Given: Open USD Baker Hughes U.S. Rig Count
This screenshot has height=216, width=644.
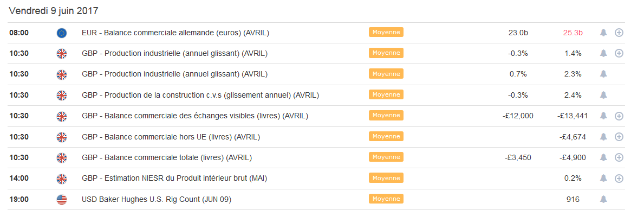Looking at the screenshot, I should pos(157,200).
